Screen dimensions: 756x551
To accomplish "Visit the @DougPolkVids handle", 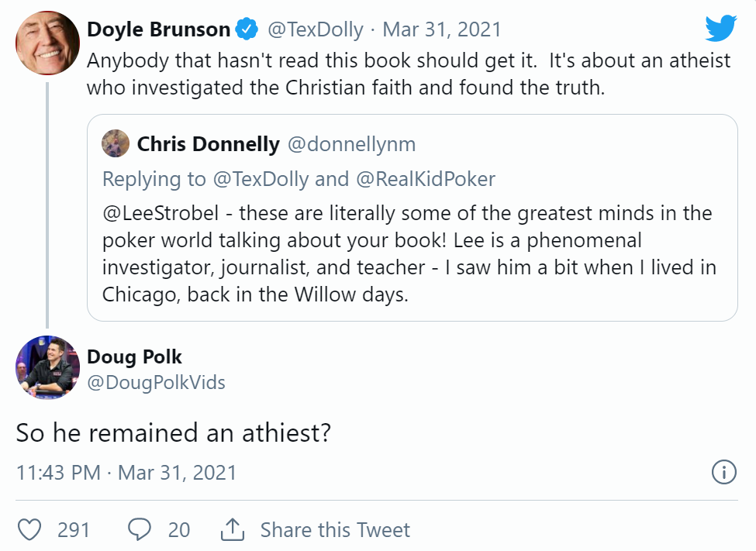I will pos(156,382).
